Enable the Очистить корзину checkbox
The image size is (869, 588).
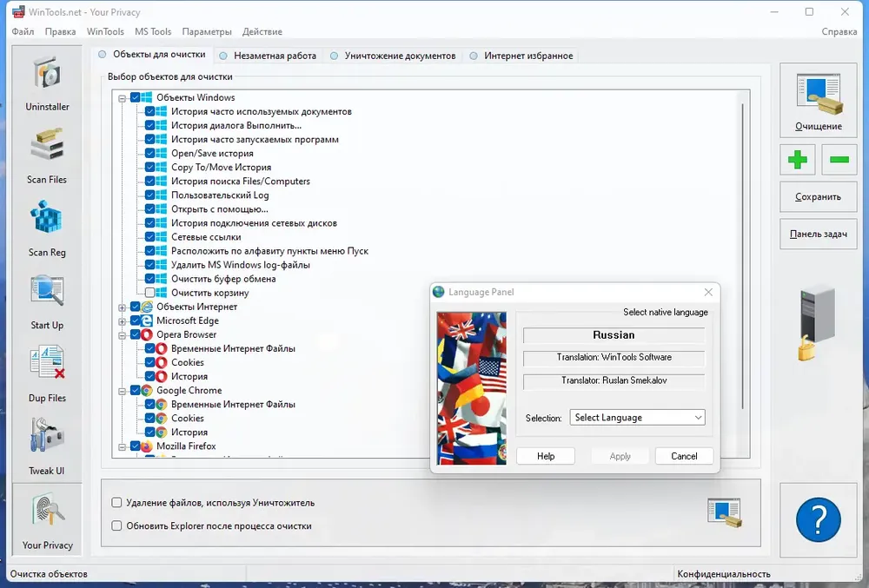(x=150, y=293)
